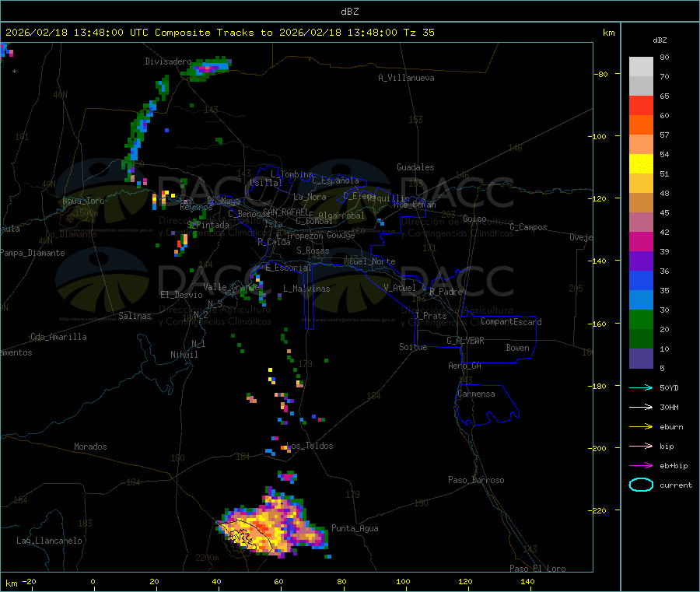This screenshot has width=700, height=592.
Task: Pick the light gray 70-80 dBZ swatch
Action: pos(641,67)
